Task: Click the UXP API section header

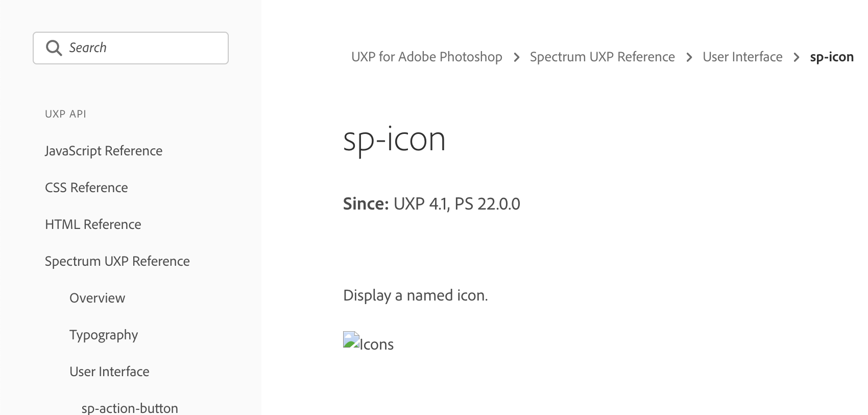Action: [65, 114]
